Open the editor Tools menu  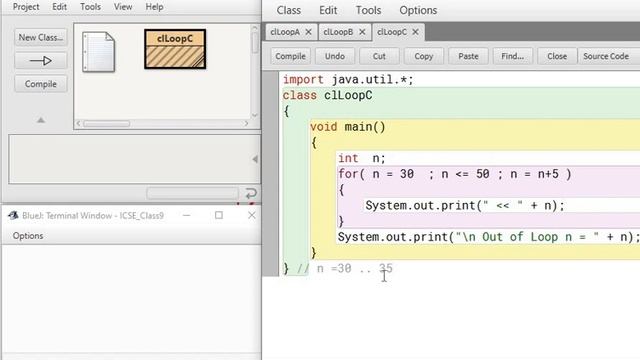click(368, 10)
